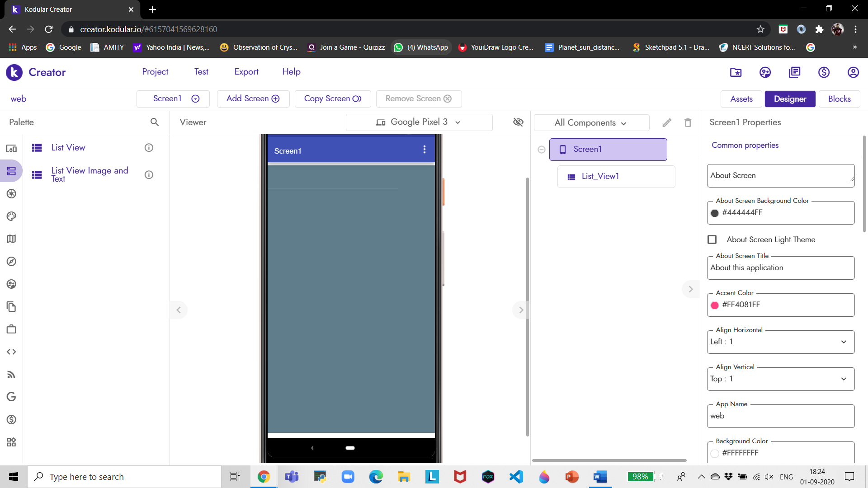
Task: Open the Align Horizontal dropdown
Action: point(844,342)
